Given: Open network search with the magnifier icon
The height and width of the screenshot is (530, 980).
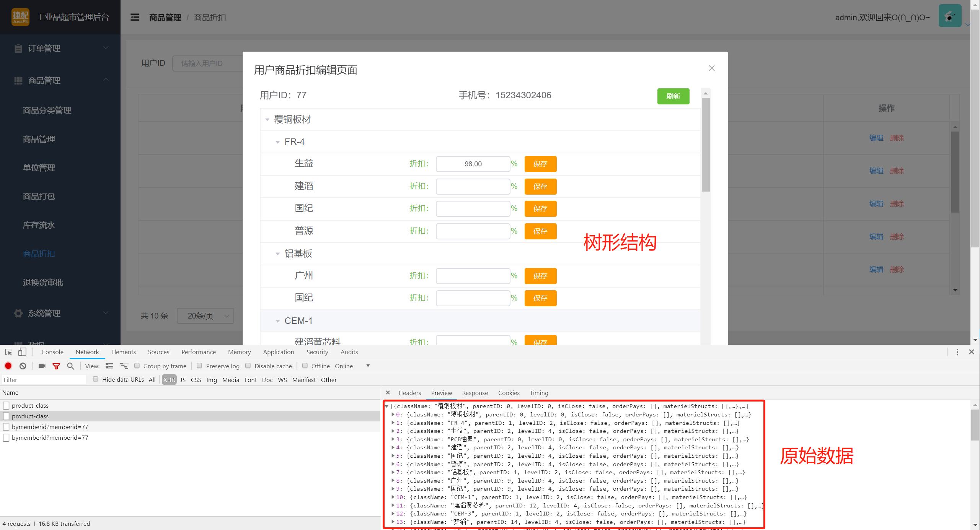Looking at the screenshot, I should tap(70, 366).
